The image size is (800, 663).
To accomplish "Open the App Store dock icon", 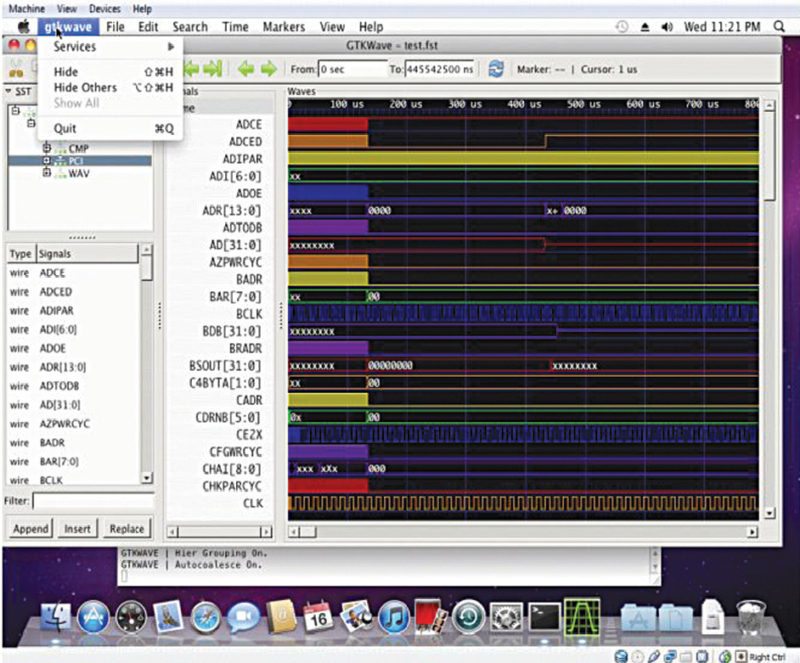I will coord(92,618).
